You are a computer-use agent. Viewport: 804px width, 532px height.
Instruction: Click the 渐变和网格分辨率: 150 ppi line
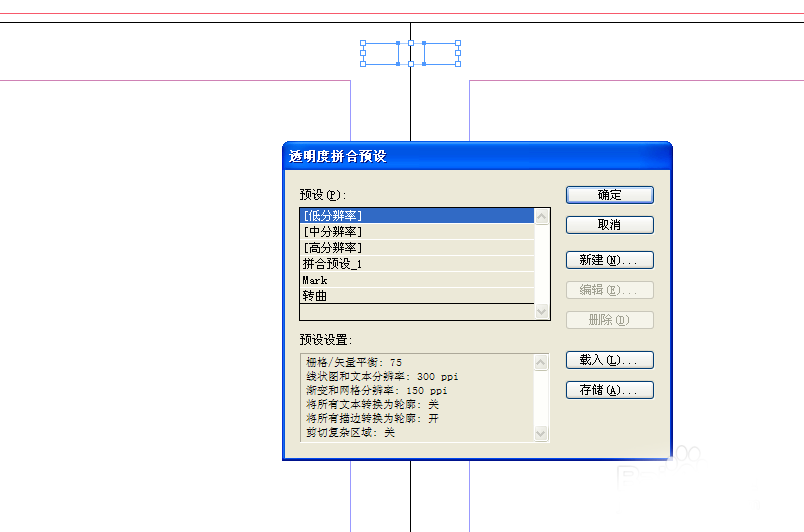(377, 391)
